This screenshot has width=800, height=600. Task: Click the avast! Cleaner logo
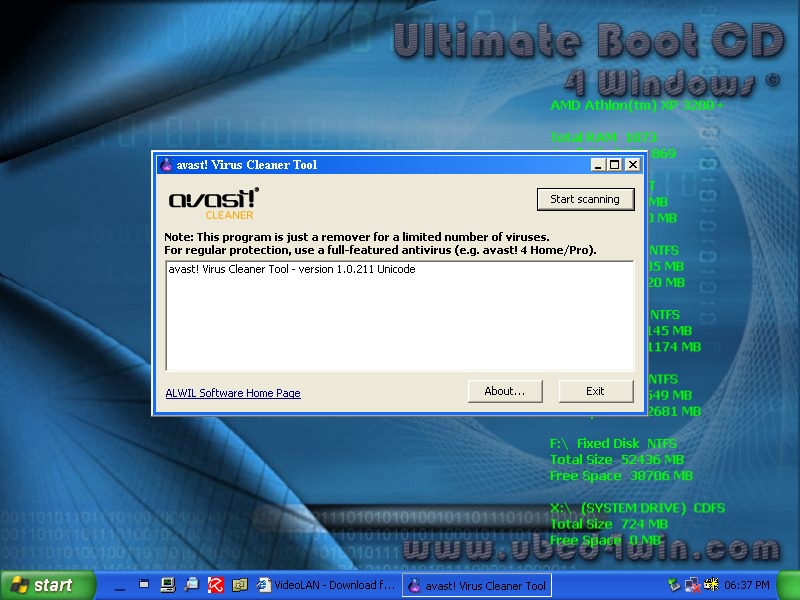pyautogui.click(x=213, y=201)
